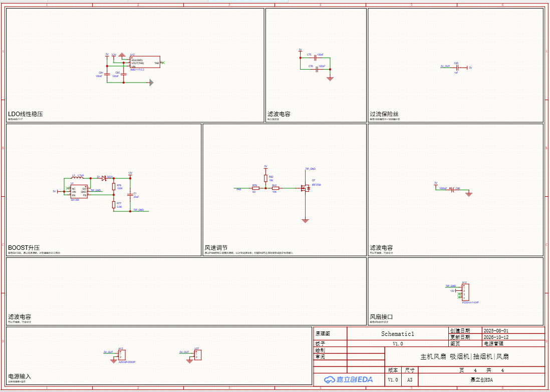Image resolution: width=550 pixels, height=392 pixels.
Task: Select the 'IRF3708' part name label
Action: (x=317, y=184)
